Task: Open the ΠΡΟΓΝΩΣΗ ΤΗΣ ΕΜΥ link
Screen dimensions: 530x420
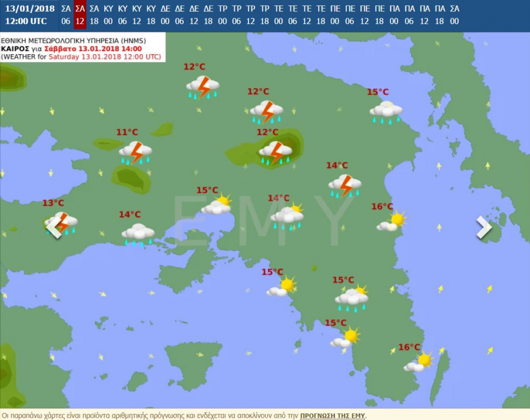Action: point(332,415)
